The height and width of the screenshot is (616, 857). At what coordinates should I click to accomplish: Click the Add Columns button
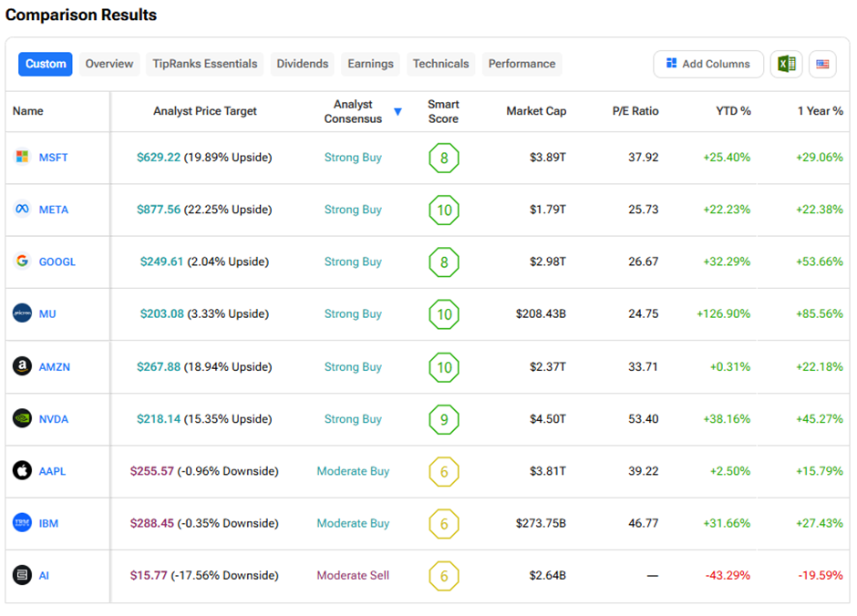[707, 64]
